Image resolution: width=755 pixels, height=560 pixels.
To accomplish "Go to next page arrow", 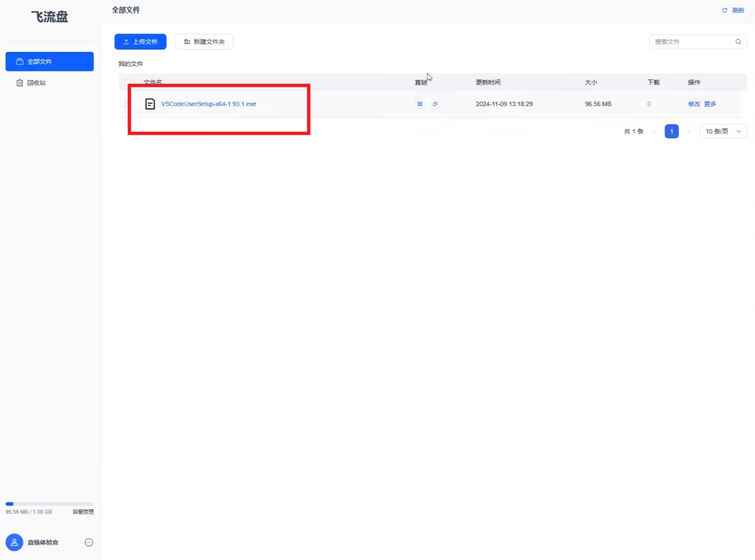I will 689,131.
